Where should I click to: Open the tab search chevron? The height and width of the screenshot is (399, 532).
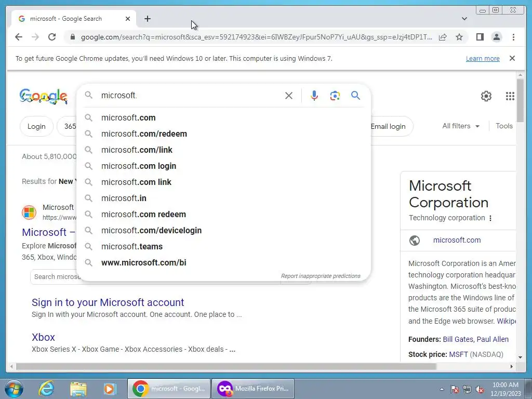click(464, 19)
